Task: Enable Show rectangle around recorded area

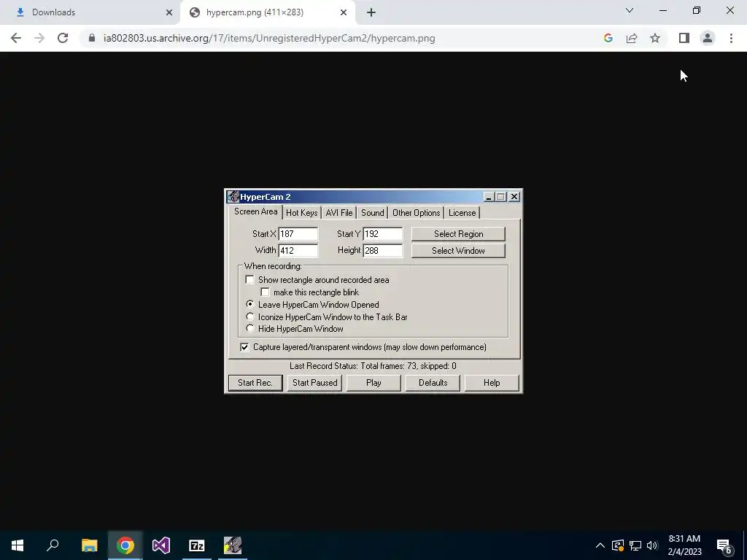Action: point(249,279)
